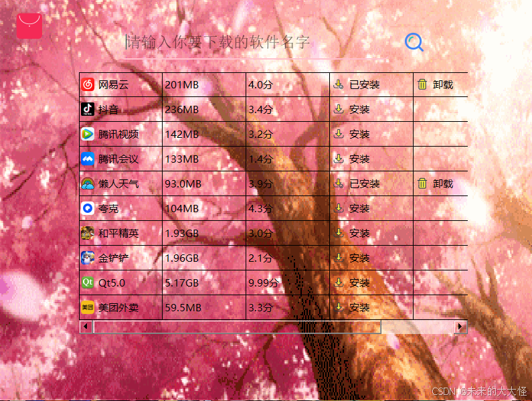Click the 夸克 browser app icon

coord(88,208)
